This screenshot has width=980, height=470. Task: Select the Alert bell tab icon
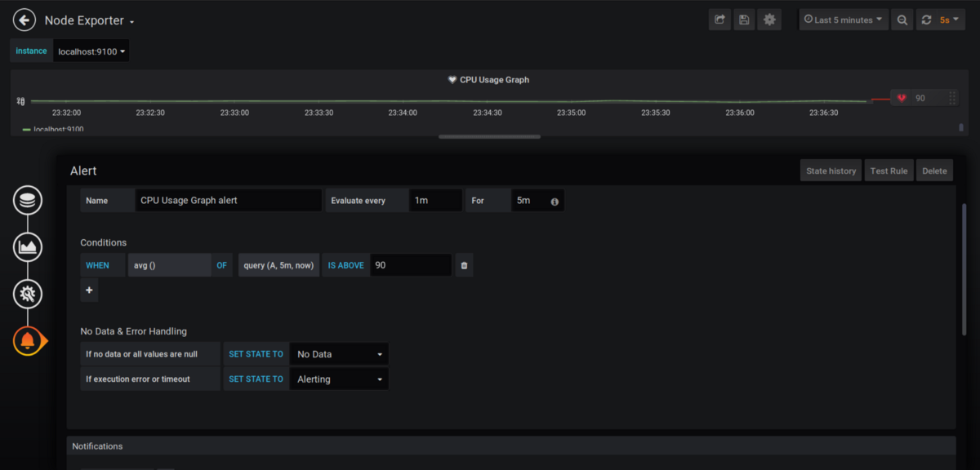tap(28, 340)
